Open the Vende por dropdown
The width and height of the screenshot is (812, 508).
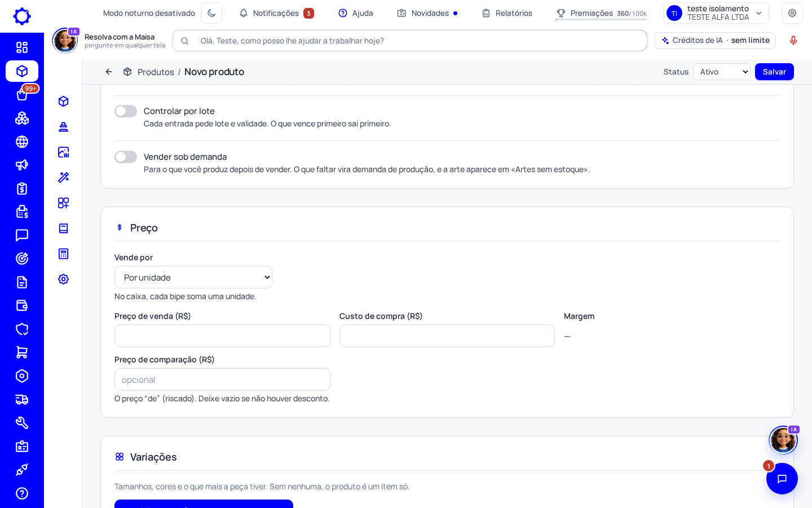pyautogui.click(x=193, y=277)
